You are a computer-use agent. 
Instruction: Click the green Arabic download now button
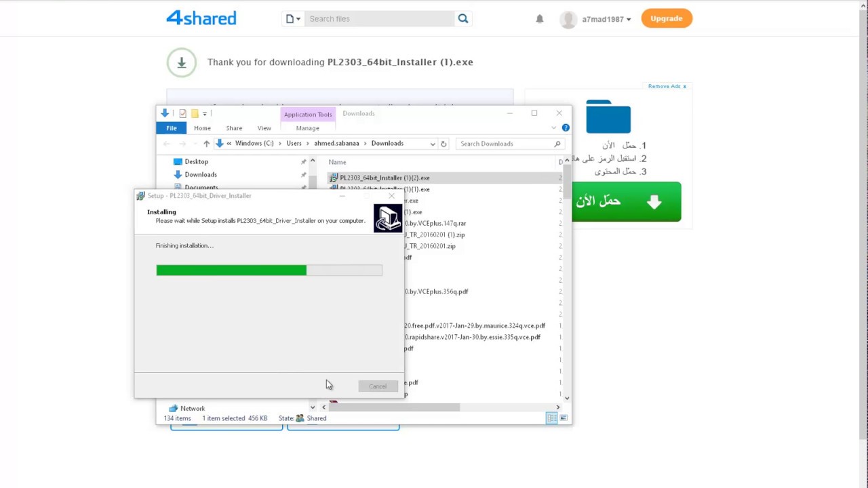click(x=627, y=201)
